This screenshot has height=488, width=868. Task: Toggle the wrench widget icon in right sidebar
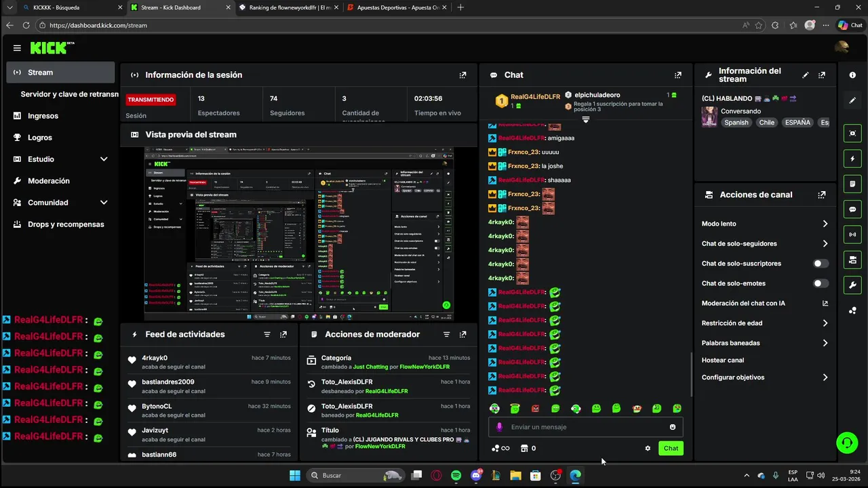tap(852, 285)
